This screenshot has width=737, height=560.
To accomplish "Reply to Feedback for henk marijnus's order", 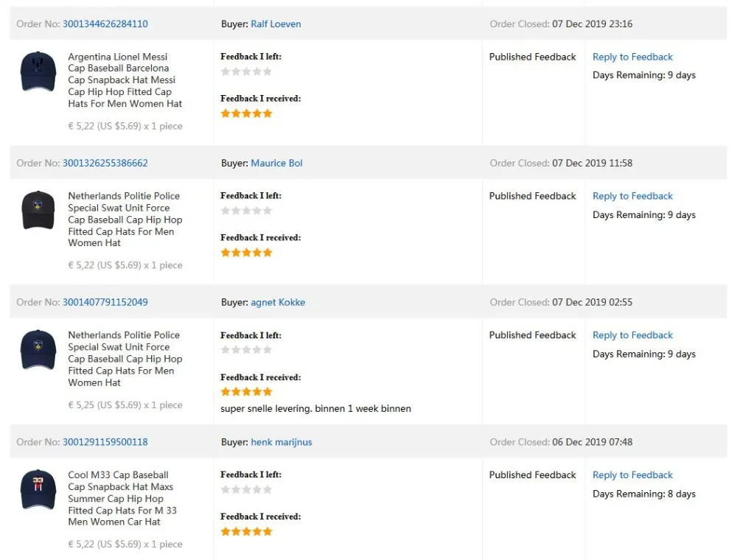I will (632, 475).
